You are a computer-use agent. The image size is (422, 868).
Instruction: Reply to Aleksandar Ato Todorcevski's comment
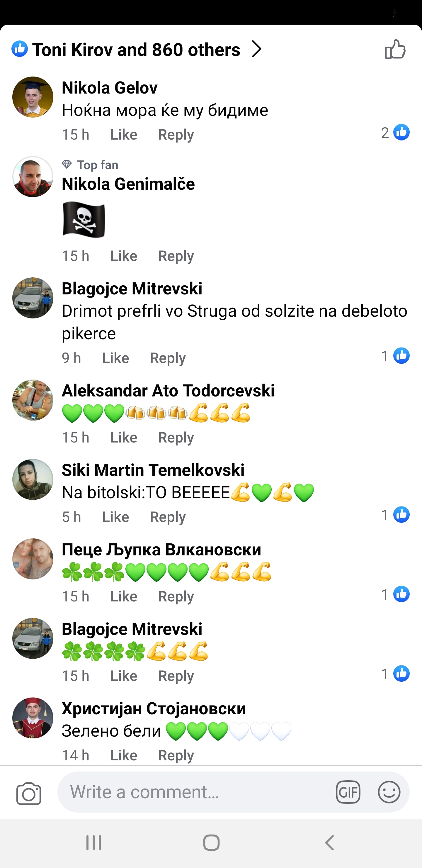click(176, 437)
